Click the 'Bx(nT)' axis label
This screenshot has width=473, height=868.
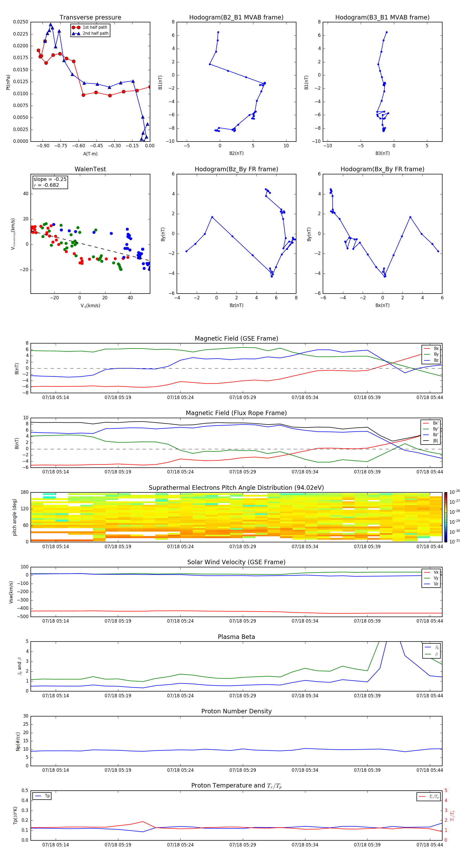382,305
